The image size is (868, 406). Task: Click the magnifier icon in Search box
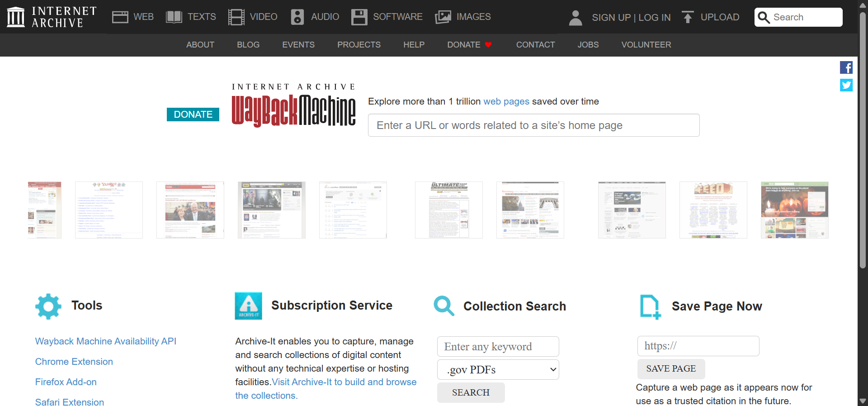[x=764, y=17]
